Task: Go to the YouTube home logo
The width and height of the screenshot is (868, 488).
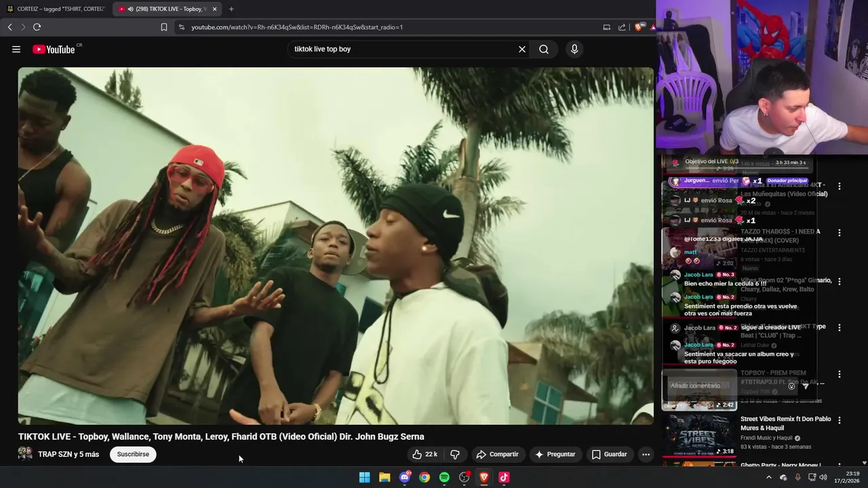Action: click(54, 49)
